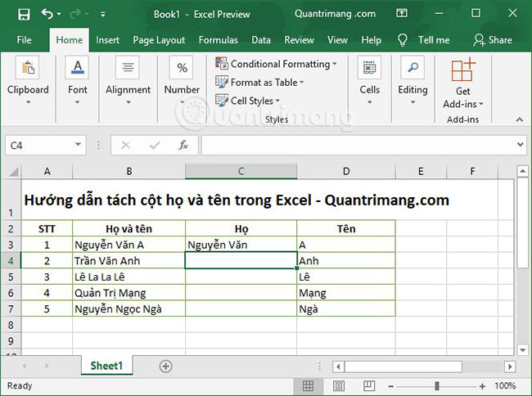Open the View tab

pos(337,40)
